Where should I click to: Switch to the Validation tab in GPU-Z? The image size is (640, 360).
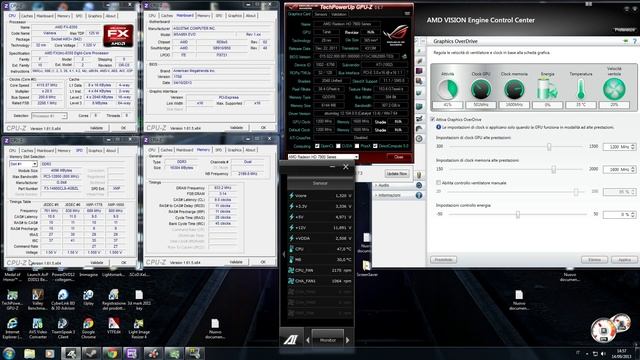(x=339, y=14)
